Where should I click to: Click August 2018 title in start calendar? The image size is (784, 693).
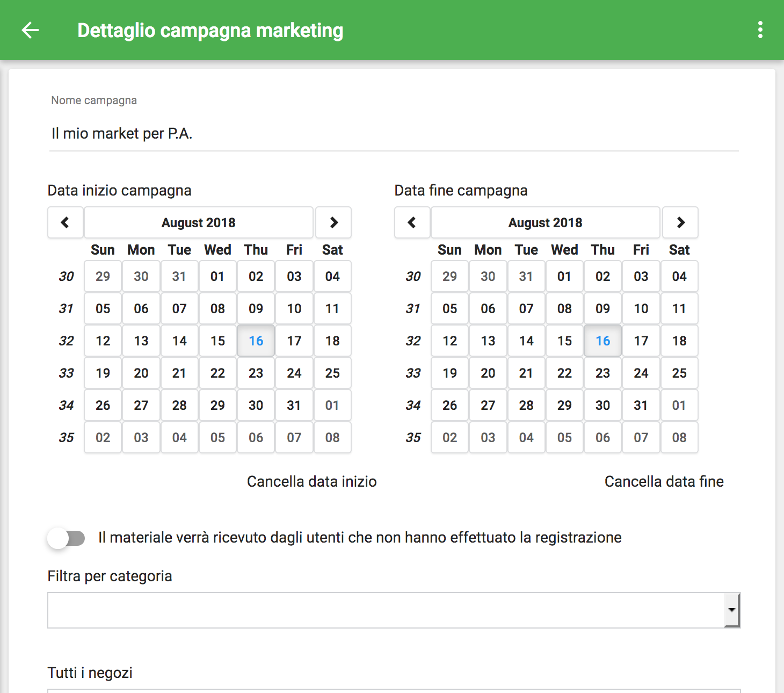point(199,222)
